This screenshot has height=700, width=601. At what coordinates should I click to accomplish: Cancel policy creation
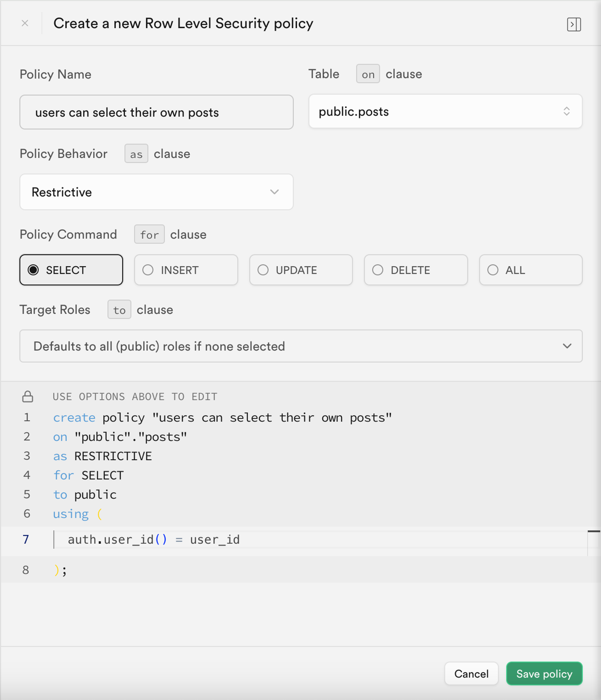click(x=471, y=674)
